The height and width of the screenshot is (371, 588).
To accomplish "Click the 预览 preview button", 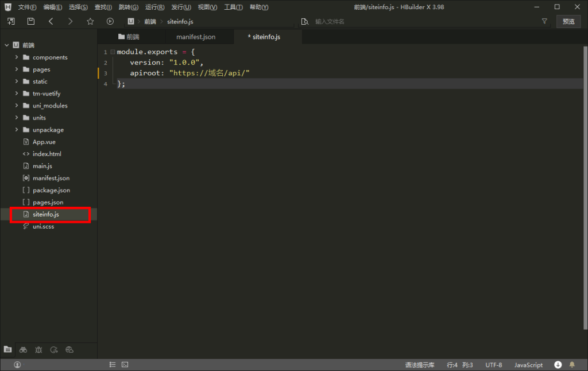I will tap(568, 21).
